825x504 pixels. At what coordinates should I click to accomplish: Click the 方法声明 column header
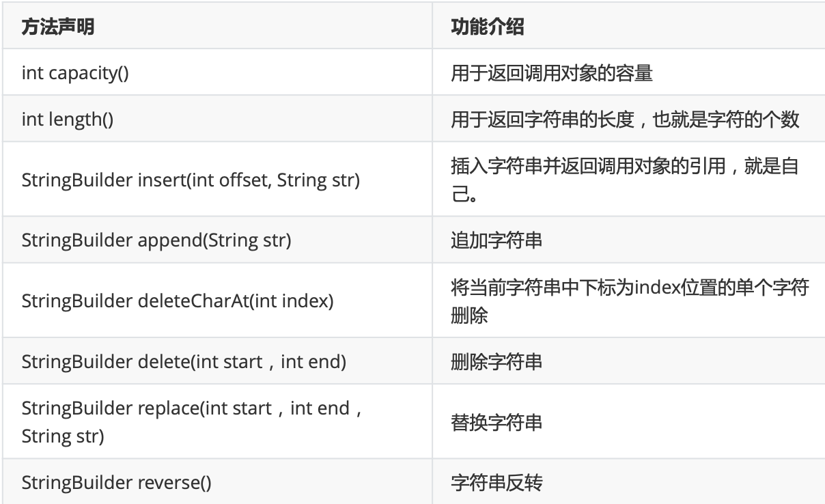(58, 28)
